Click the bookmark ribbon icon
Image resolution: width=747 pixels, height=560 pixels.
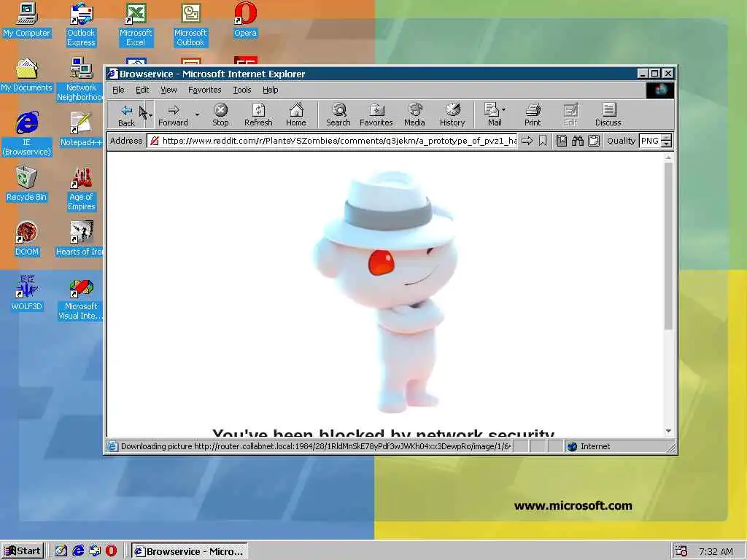coord(543,141)
